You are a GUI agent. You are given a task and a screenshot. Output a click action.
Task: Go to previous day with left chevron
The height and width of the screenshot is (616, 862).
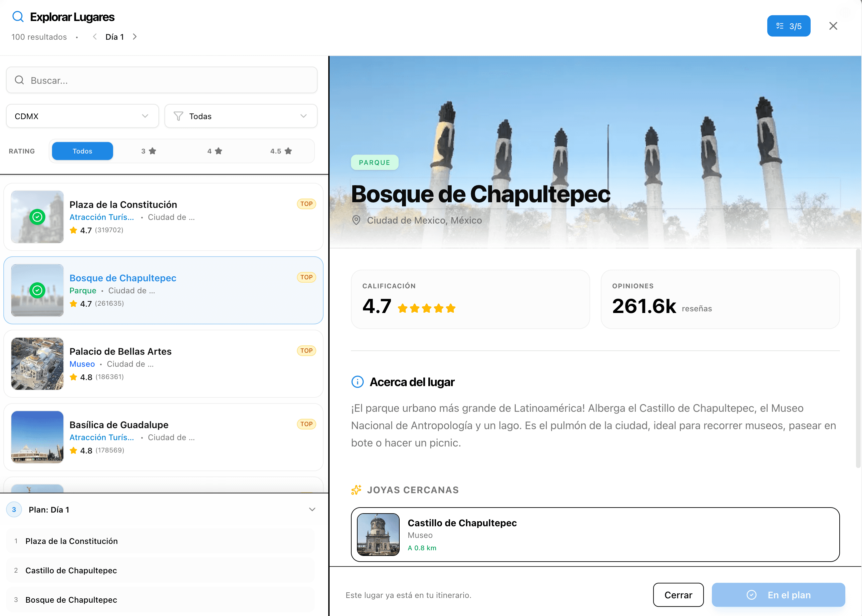[x=95, y=37]
